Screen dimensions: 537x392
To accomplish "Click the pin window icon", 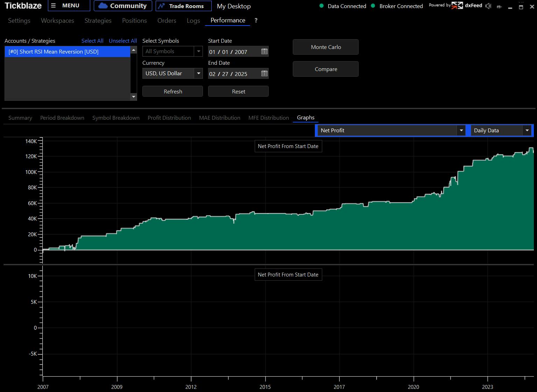I will pos(499,7).
